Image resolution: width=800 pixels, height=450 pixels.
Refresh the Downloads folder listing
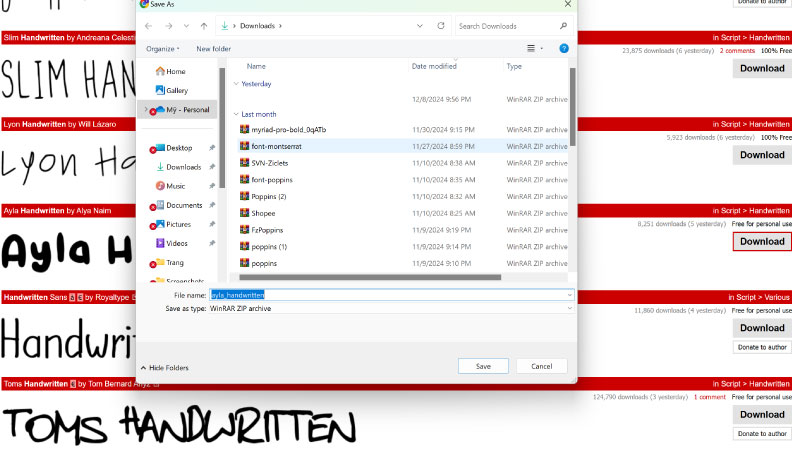tap(441, 26)
